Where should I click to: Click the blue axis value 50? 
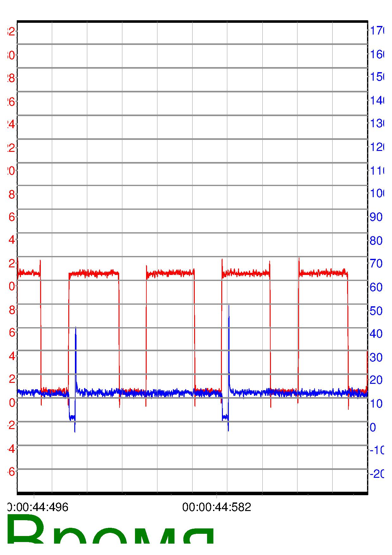(376, 311)
